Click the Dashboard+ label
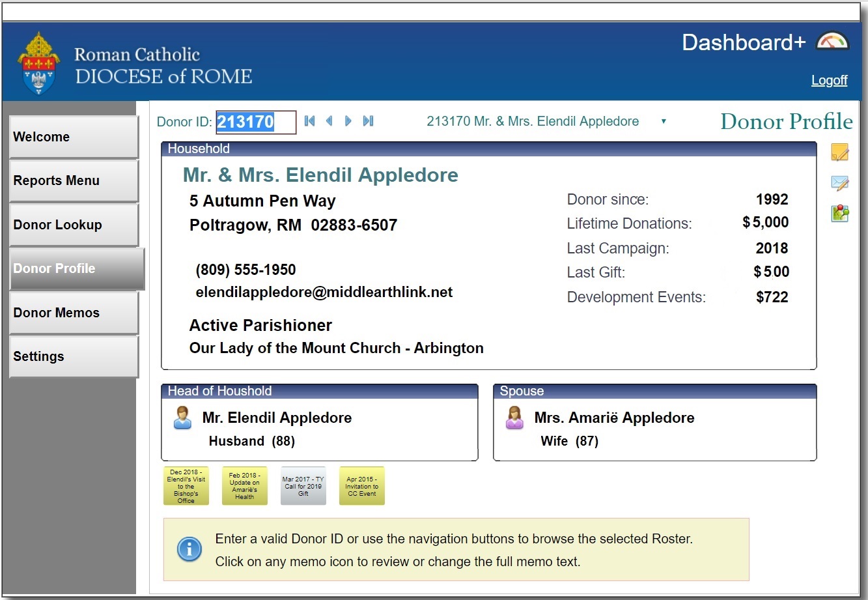 744,42
